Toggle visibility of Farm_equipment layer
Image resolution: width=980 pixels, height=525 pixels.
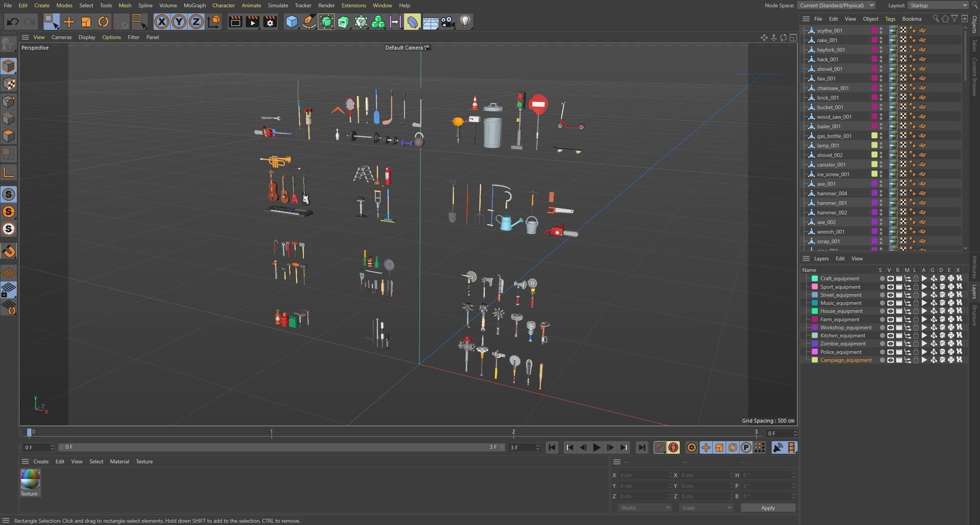(x=890, y=319)
